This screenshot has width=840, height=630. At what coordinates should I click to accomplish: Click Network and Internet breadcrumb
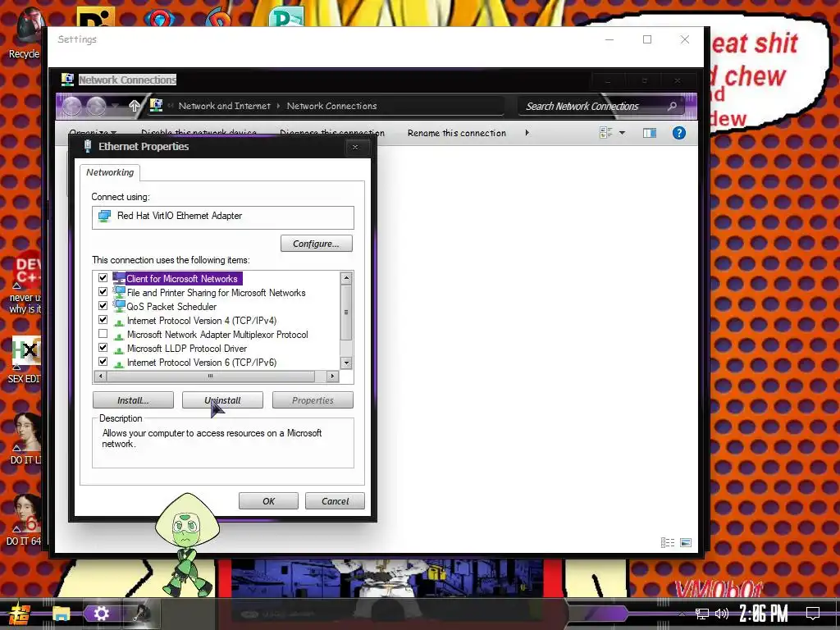point(225,106)
